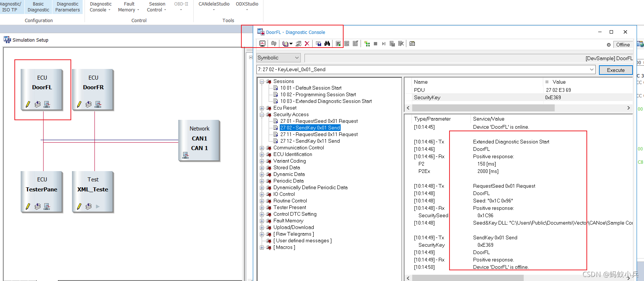The height and width of the screenshot is (281, 644).
Task: Click the Execute button
Action: [616, 70]
